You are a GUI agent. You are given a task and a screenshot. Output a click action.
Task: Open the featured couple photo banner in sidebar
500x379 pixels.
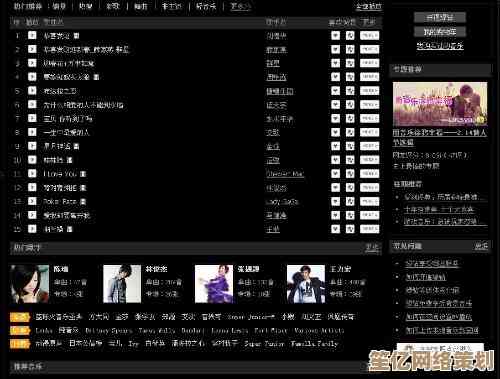[x=440, y=104]
